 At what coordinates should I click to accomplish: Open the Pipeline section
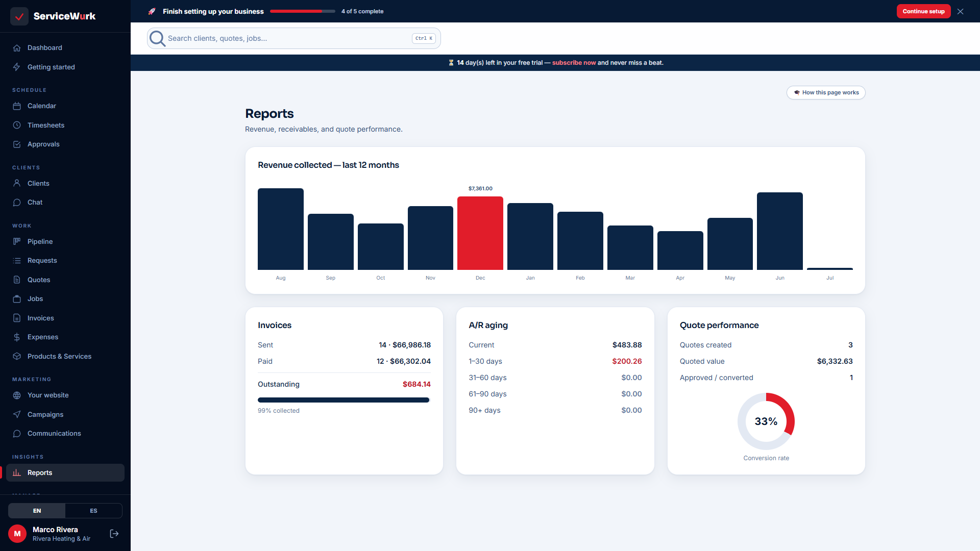pyautogui.click(x=65, y=241)
